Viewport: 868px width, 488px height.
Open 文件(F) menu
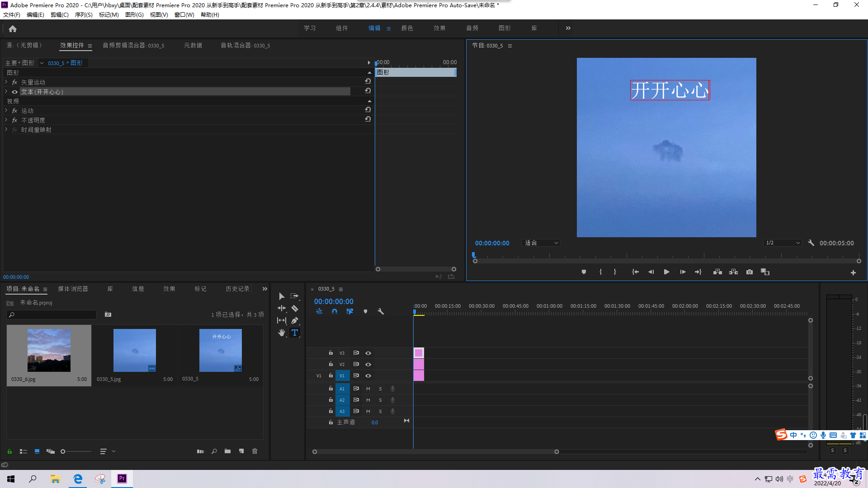tap(12, 15)
